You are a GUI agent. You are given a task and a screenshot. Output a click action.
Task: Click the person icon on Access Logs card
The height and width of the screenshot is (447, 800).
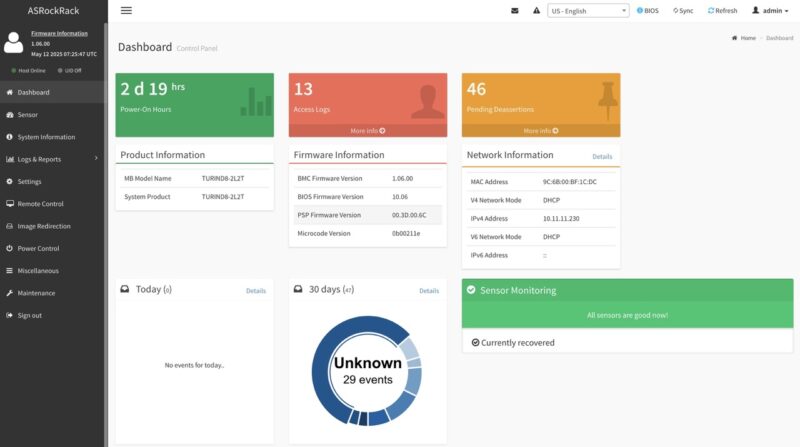428,102
